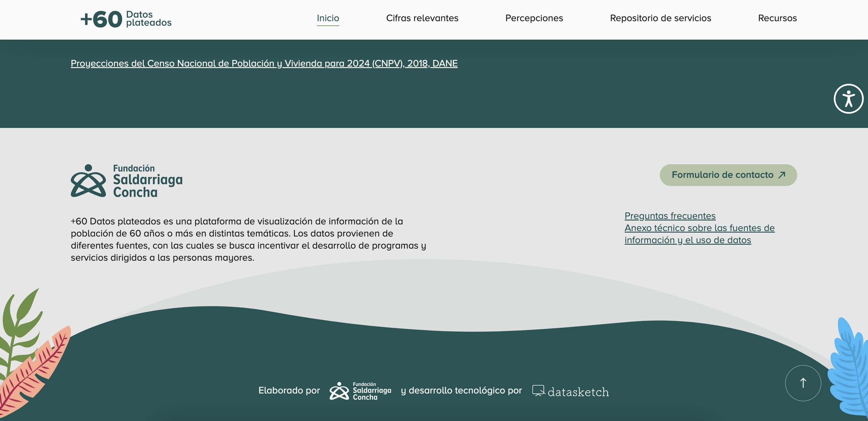The height and width of the screenshot is (421, 868).
Task: Click the Formulario de contacto button
Action: (x=728, y=175)
